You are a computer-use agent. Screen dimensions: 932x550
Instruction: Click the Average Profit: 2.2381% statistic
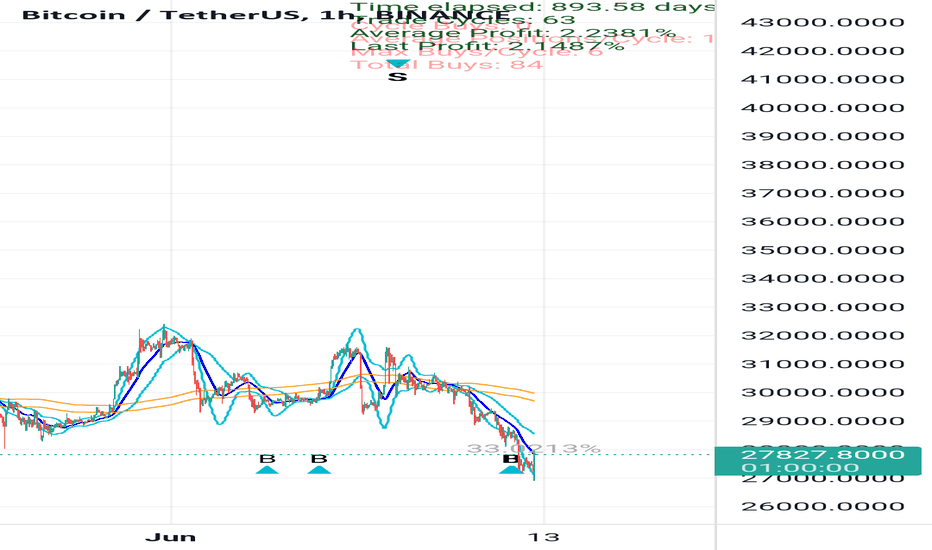tap(513, 33)
